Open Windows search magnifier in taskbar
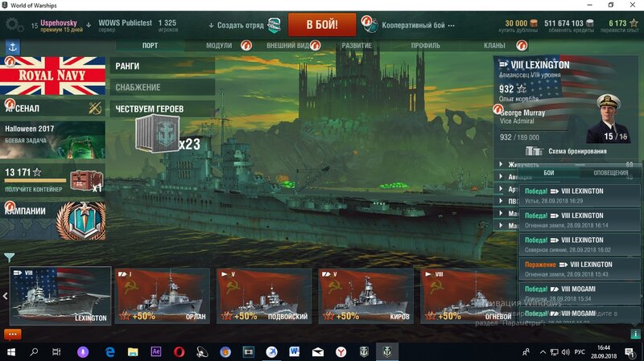Screen dimensions: 644x361 (34, 352)
